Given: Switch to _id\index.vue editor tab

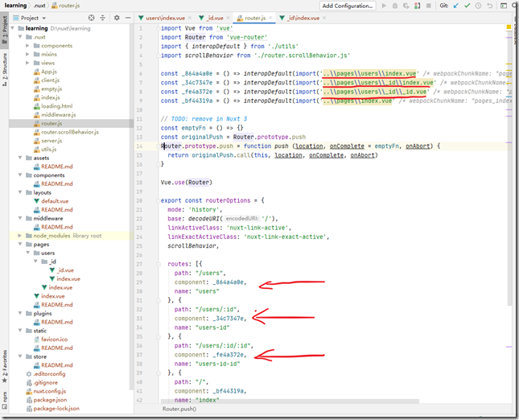Looking at the screenshot, I should coord(301,18).
